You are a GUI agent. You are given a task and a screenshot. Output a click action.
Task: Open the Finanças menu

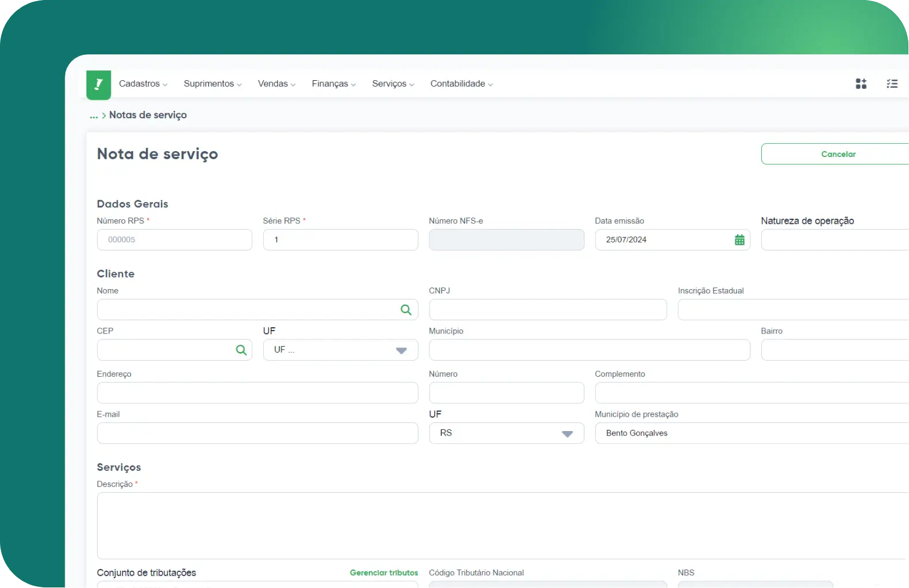[334, 84]
